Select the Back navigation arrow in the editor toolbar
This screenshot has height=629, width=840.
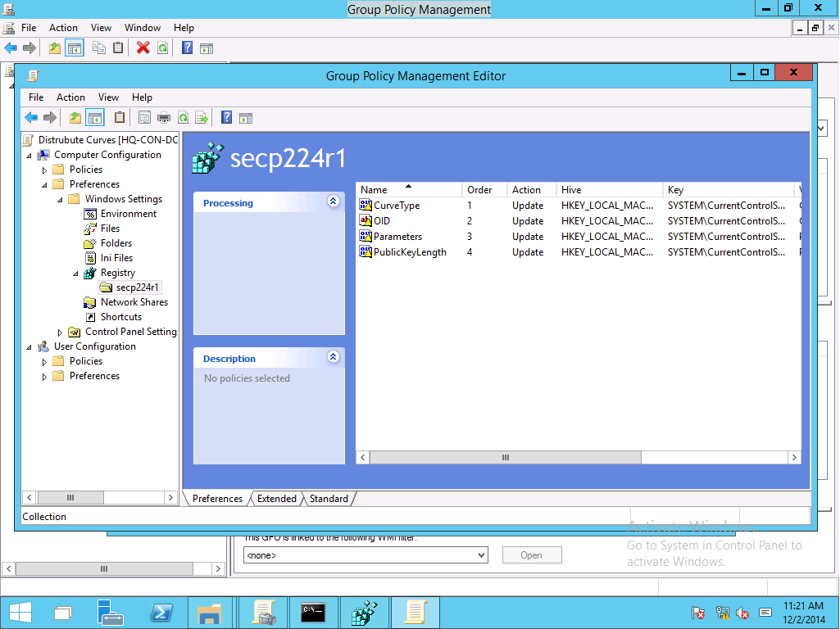31,117
